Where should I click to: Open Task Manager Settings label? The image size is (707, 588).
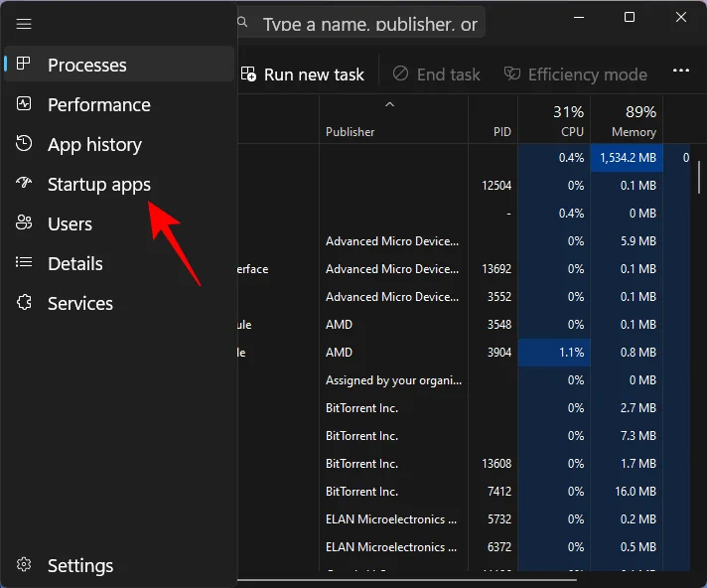tap(80, 566)
